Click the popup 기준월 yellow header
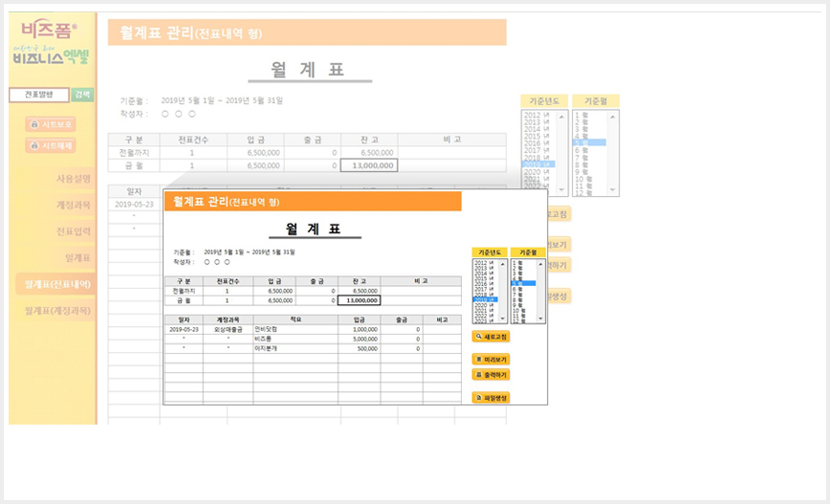 (528, 252)
